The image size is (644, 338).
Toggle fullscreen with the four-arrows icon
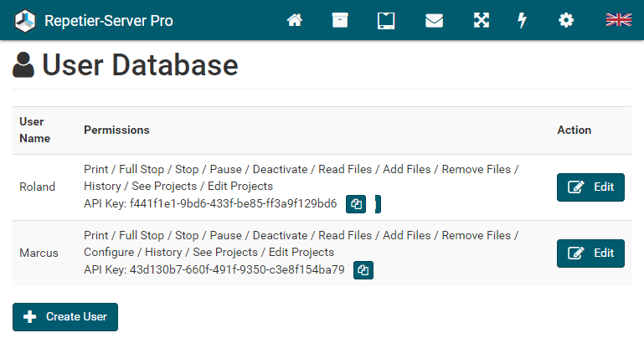(x=481, y=20)
